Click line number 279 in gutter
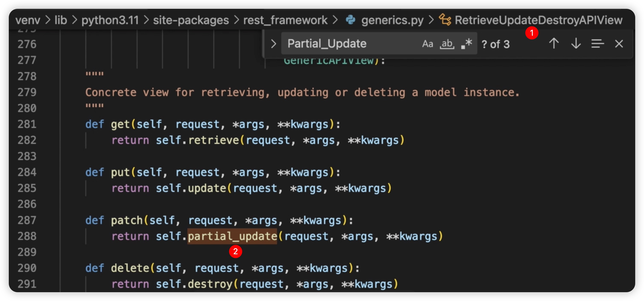644x301 pixels. [27, 93]
